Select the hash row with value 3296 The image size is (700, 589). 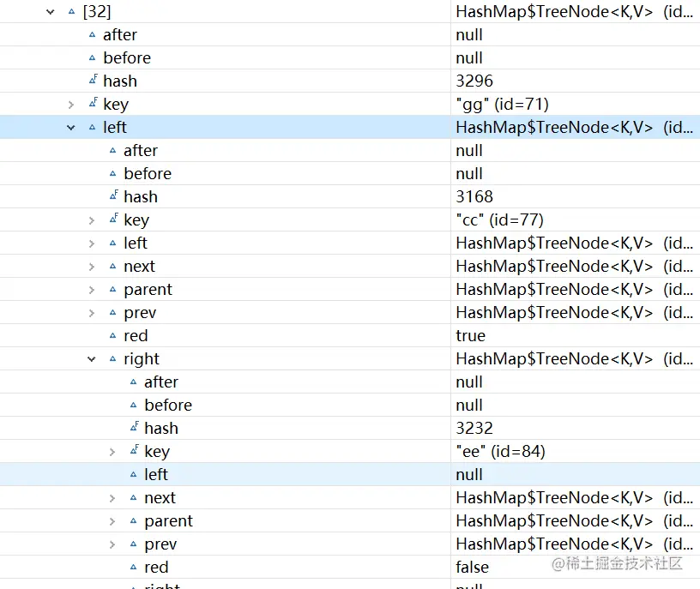click(x=350, y=81)
